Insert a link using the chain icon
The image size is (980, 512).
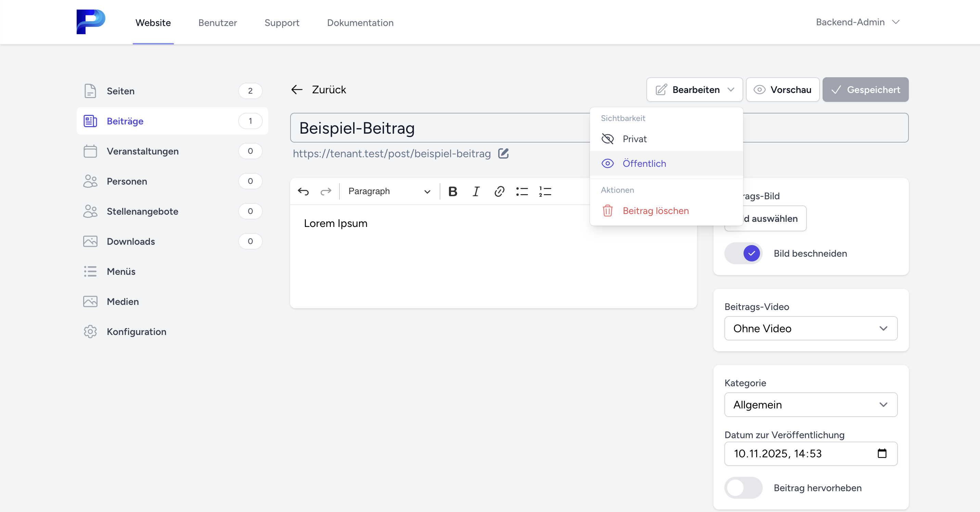point(499,191)
